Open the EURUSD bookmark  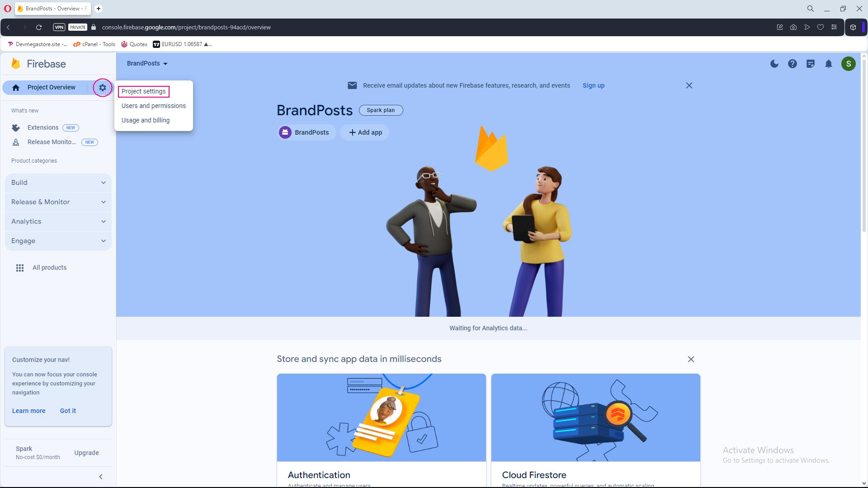coord(182,44)
